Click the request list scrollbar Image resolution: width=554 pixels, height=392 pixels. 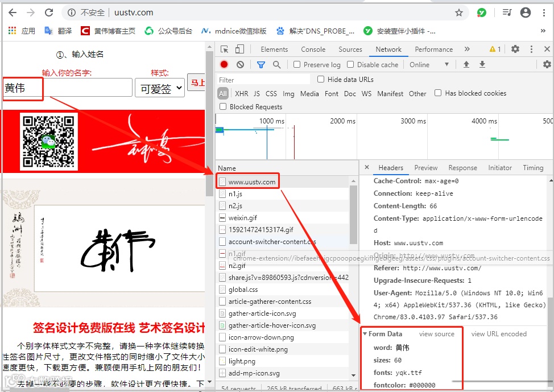click(x=353, y=214)
